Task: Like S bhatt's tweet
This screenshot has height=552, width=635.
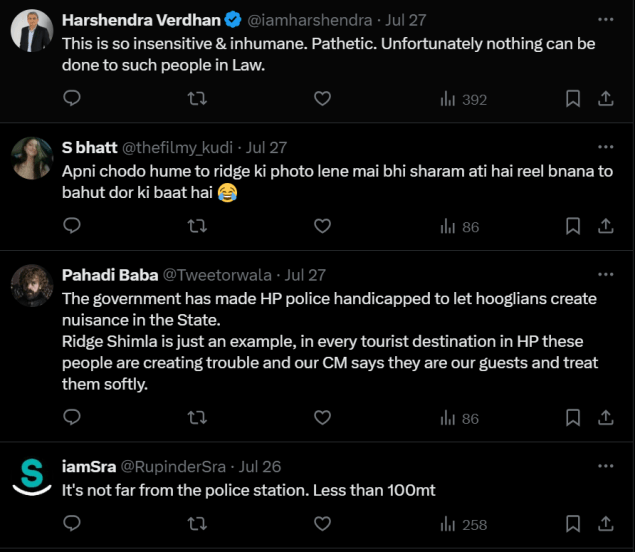Action: [x=322, y=226]
